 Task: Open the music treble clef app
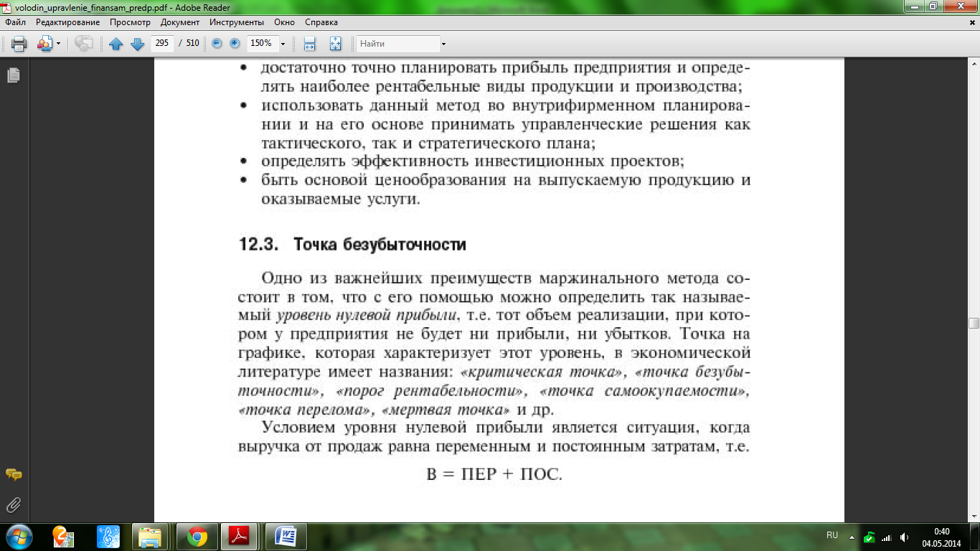(x=108, y=536)
